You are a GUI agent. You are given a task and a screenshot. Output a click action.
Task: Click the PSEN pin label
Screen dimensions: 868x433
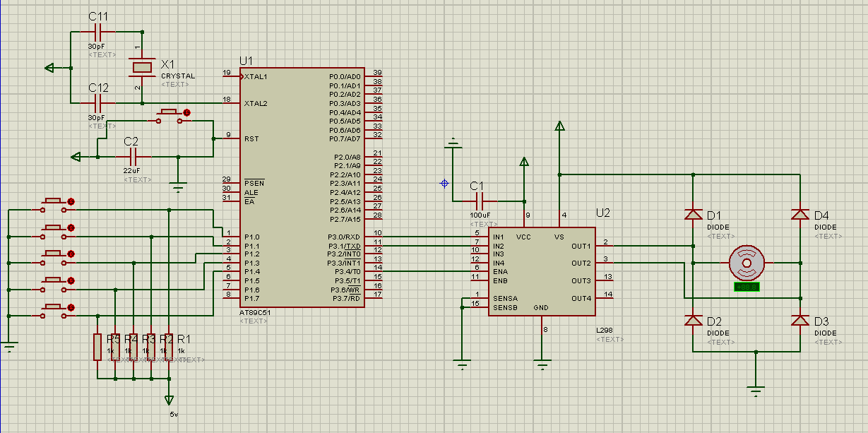pyautogui.click(x=253, y=184)
